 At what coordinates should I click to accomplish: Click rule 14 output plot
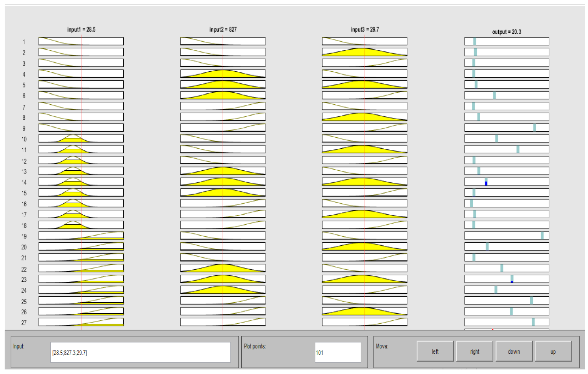[x=507, y=182]
